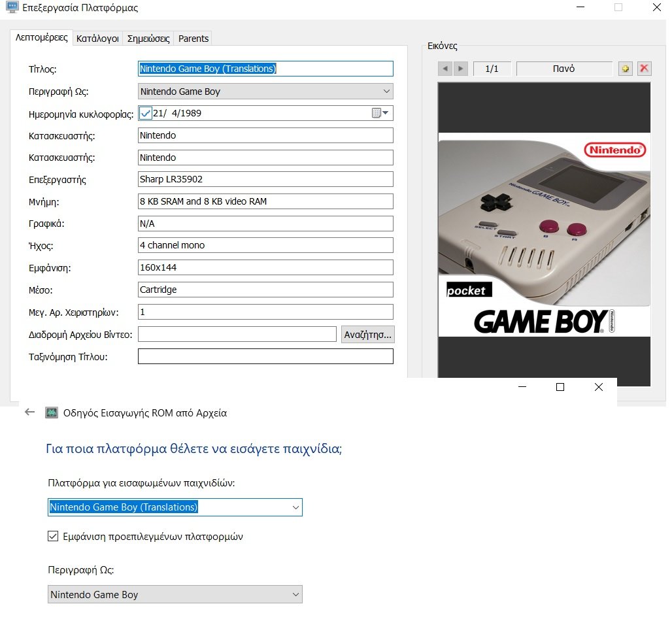Open Περιγραφή Ως dropdown in import wizard
The width and height of the screenshot is (672, 638).
click(175, 594)
